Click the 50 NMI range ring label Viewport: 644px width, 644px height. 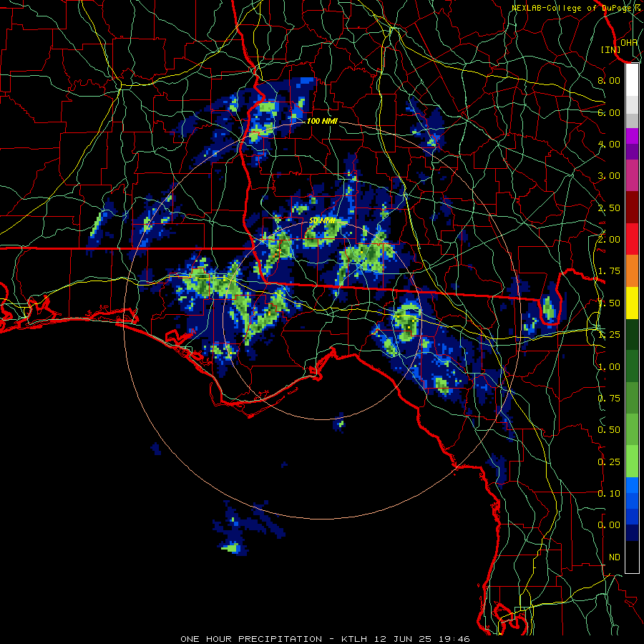click(322, 221)
